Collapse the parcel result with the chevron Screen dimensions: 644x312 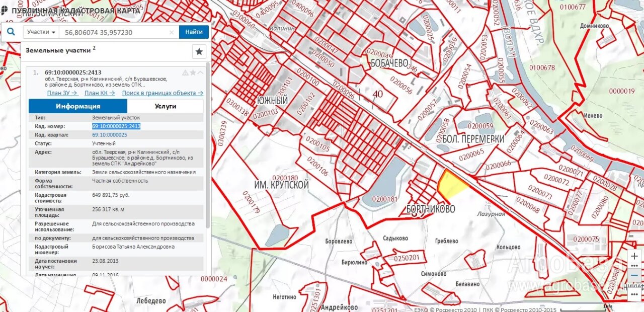[x=200, y=72]
